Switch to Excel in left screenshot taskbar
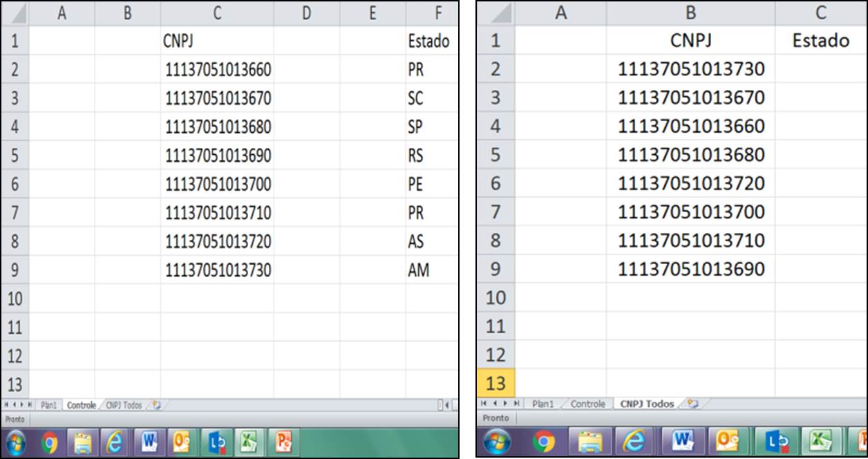Image resolution: width=868 pixels, height=459 pixels. pyautogui.click(x=249, y=442)
